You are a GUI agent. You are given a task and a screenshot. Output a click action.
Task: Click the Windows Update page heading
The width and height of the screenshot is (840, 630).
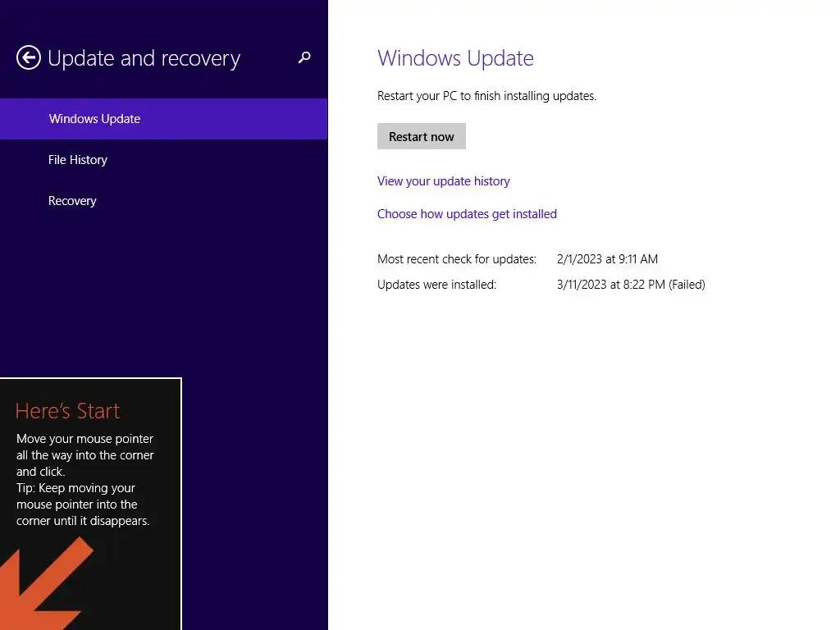click(455, 58)
